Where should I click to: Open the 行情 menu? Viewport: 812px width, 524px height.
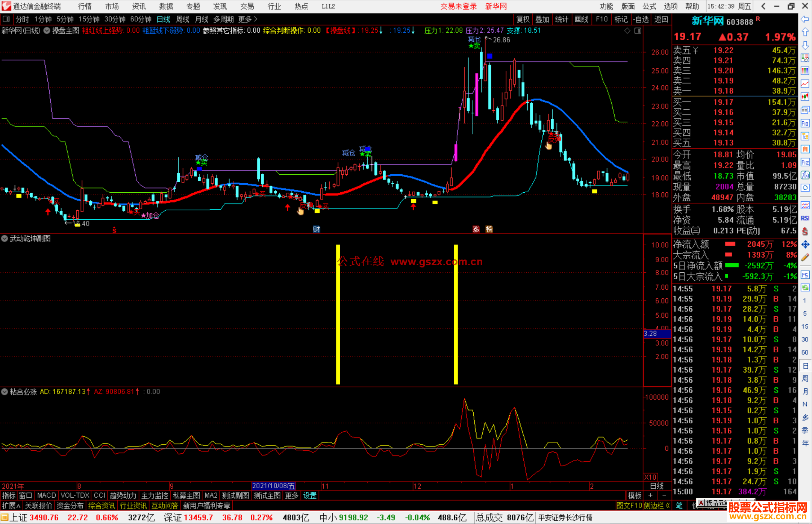pos(85,6)
